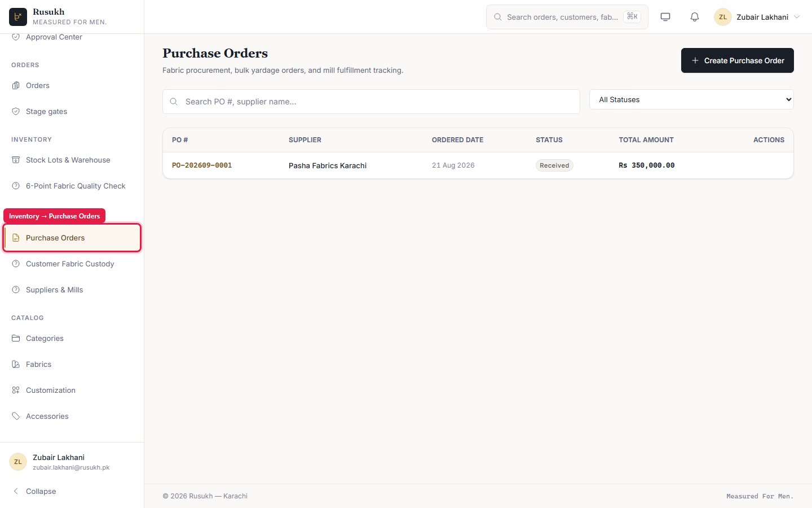This screenshot has width=812, height=508.
Task: Click the Received status badge
Action: pyautogui.click(x=554, y=165)
